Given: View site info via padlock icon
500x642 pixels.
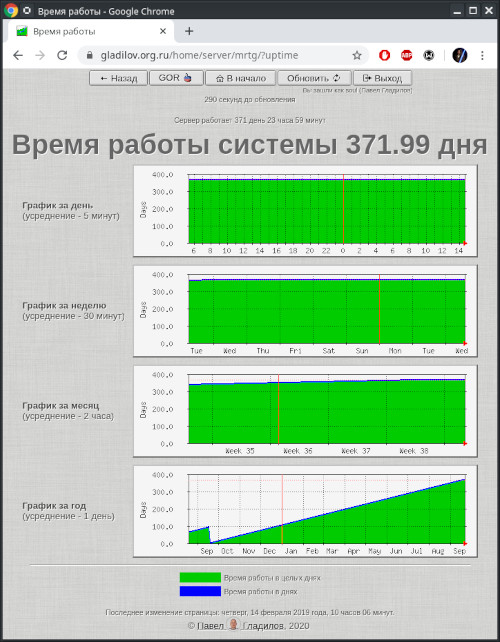Looking at the screenshot, I should (x=90, y=55).
